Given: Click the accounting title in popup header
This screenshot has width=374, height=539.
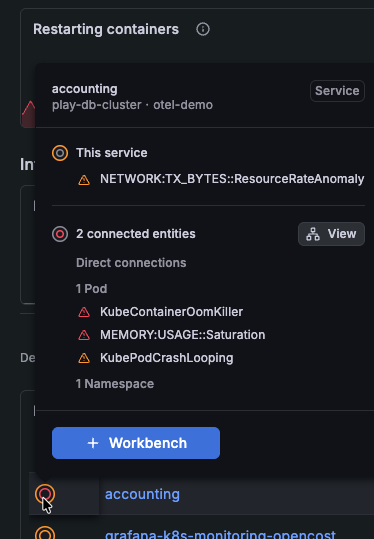Looking at the screenshot, I should [85, 89].
